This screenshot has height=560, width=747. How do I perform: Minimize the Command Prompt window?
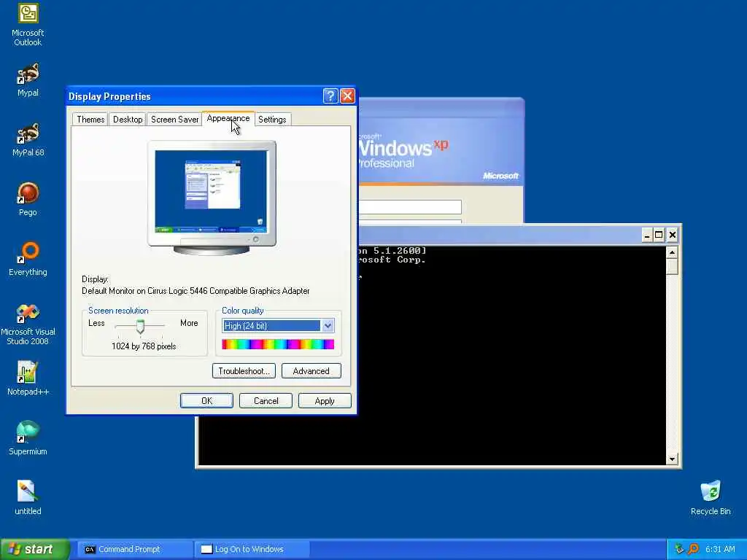click(x=646, y=235)
